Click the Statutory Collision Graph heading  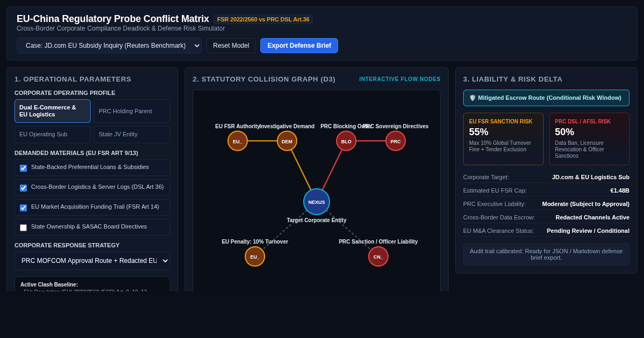(x=264, y=79)
